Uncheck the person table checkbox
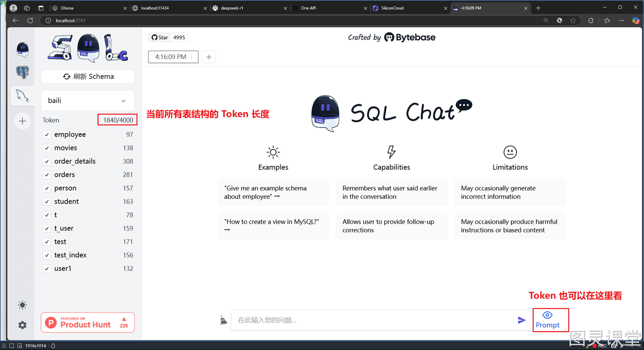644x350 pixels. pyautogui.click(x=47, y=188)
